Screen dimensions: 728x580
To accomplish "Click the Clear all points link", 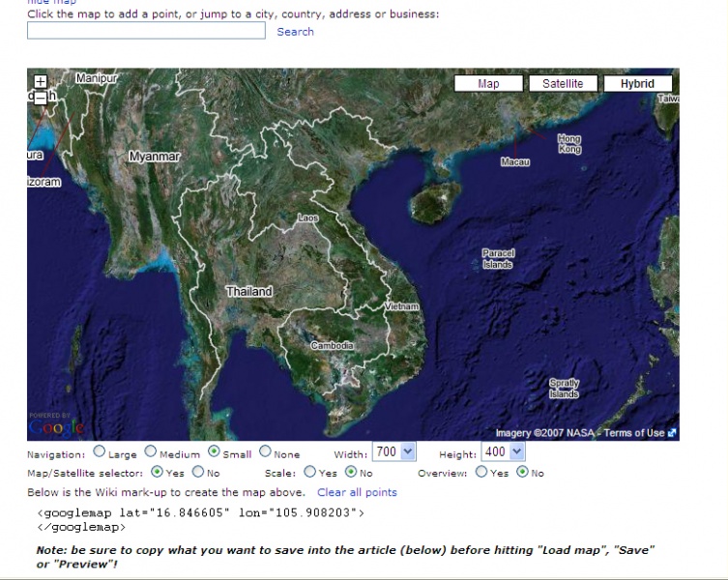I will pyautogui.click(x=357, y=493).
